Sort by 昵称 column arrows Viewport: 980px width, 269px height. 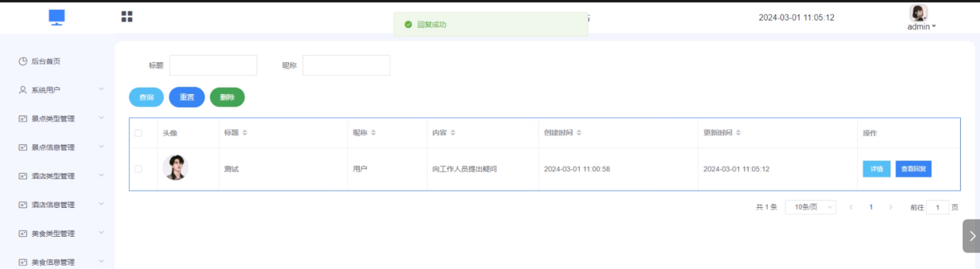point(373,132)
